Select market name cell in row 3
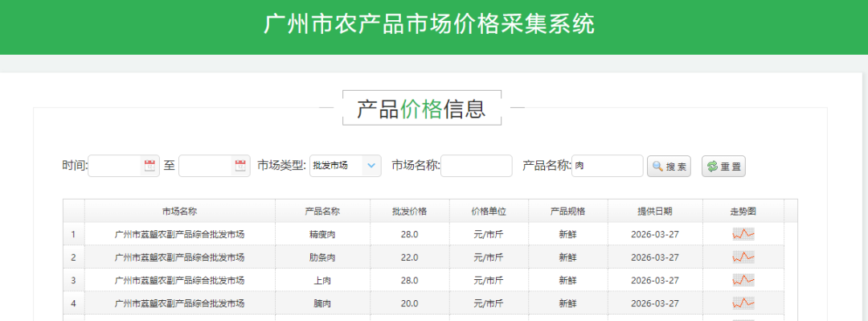 [180, 281]
